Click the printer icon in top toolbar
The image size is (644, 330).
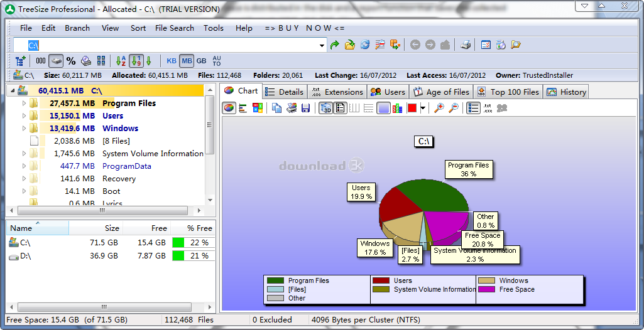click(465, 45)
